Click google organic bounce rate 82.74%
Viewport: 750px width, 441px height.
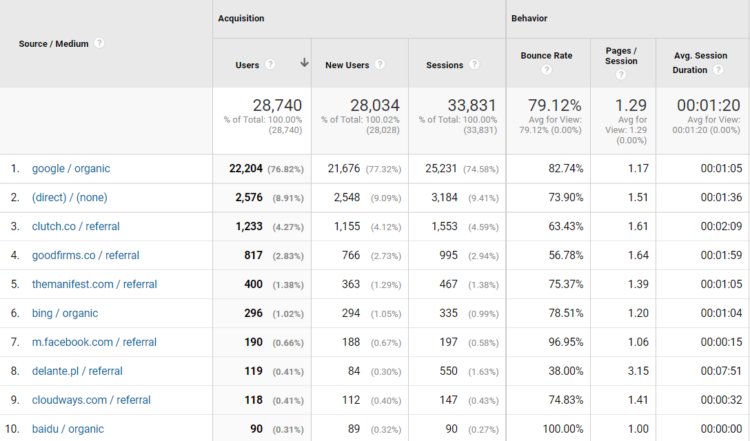coord(566,168)
